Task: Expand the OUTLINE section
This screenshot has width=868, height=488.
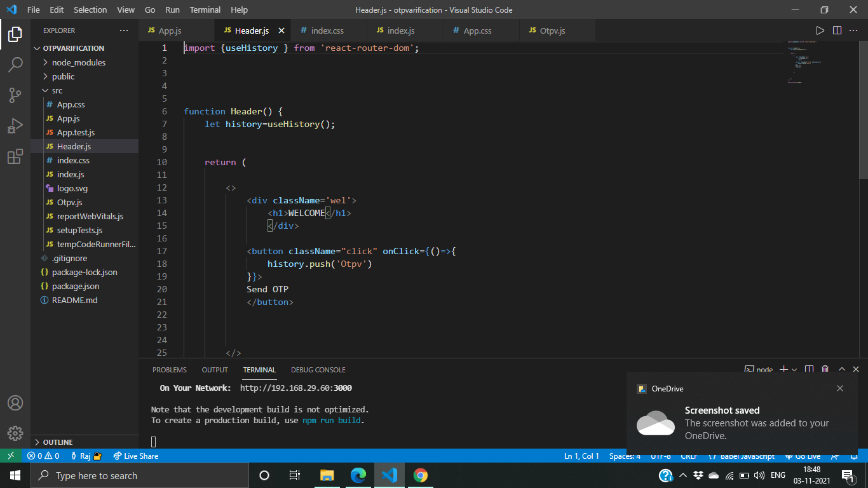Action: 58,442
